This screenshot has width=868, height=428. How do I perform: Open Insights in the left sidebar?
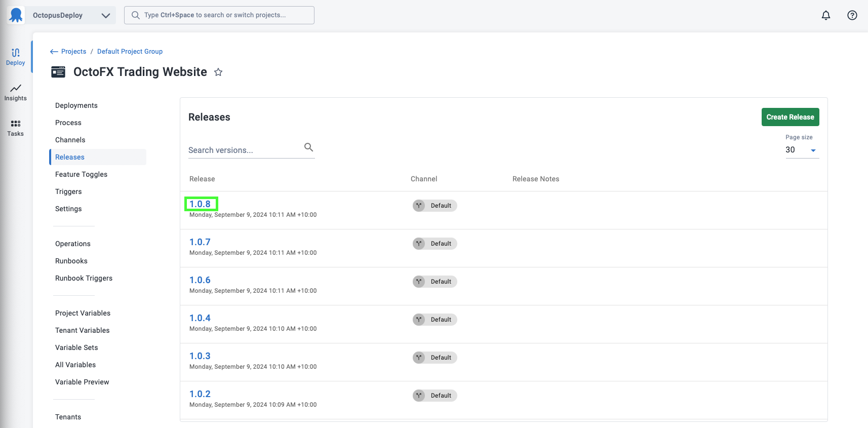coord(16,93)
